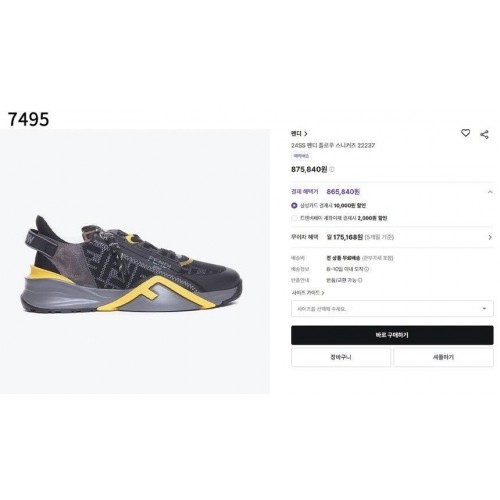Open the size selection dropdown
The height and width of the screenshot is (500, 500).
392,309
